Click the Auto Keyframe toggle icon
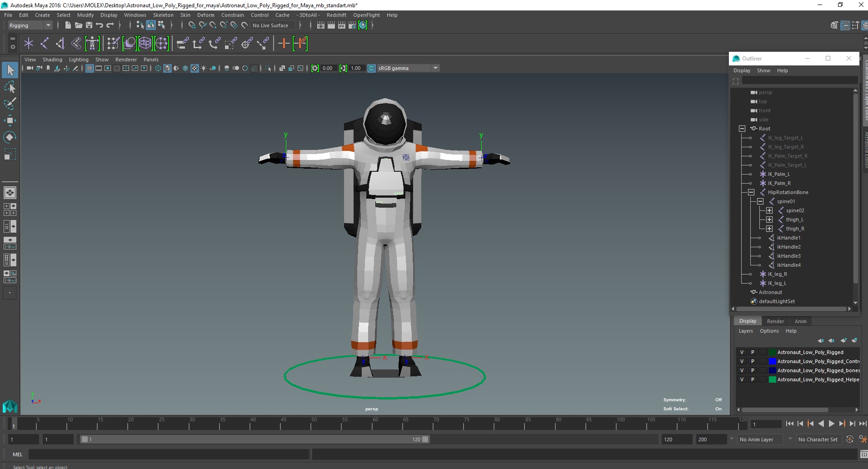The height and width of the screenshot is (469, 868). tap(850, 439)
